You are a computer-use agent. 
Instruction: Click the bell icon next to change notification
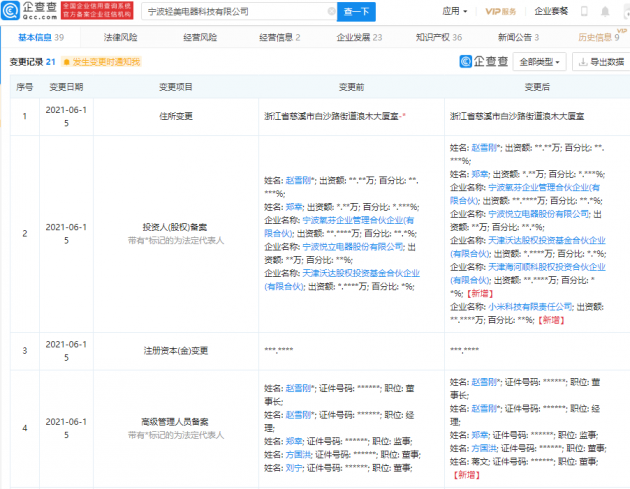click(x=67, y=62)
